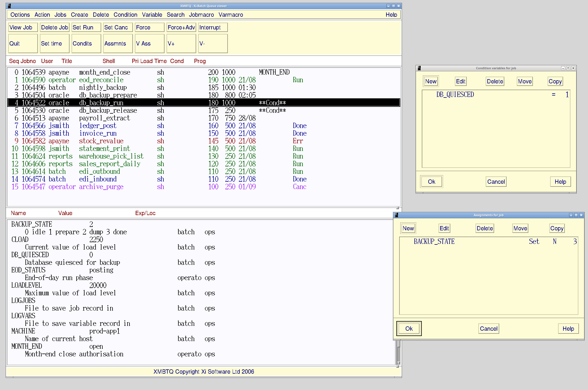This screenshot has width=588, height=390.
Task: Click the Force+Adv toolbar button
Action: [181, 27]
